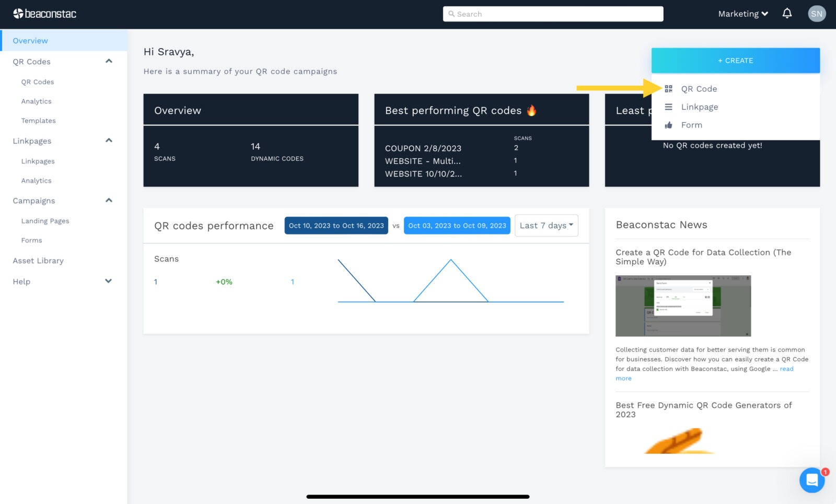Click the news article thumbnail image
The height and width of the screenshot is (504, 836).
[683, 306]
